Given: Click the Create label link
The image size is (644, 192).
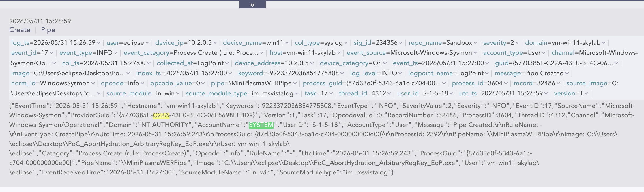Looking at the screenshot, I should coord(20,30).
